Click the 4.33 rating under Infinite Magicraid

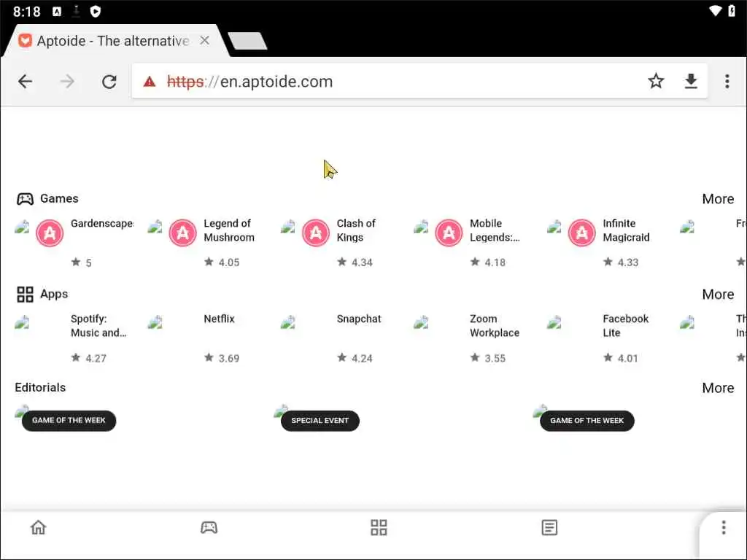pyautogui.click(x=621, y=262)
